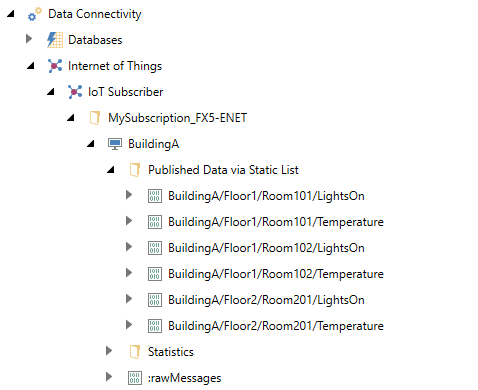The image size is (478, 390).
Task: Click the Internet of Things network icon
Action: click(55, 66)
